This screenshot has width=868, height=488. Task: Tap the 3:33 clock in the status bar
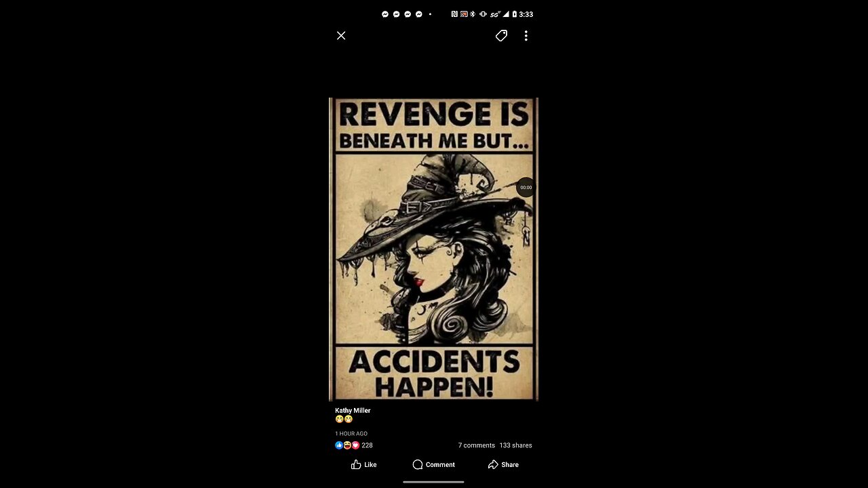[526, 14]
